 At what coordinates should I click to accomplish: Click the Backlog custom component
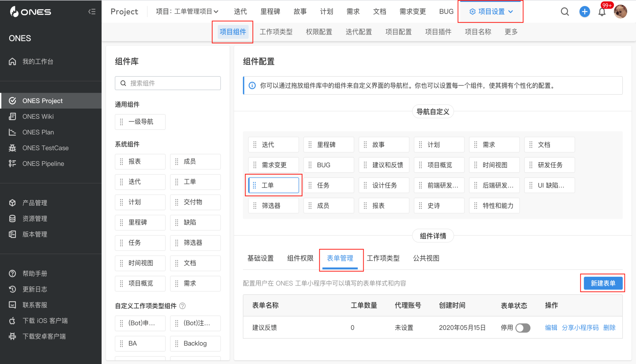point(195,344)
